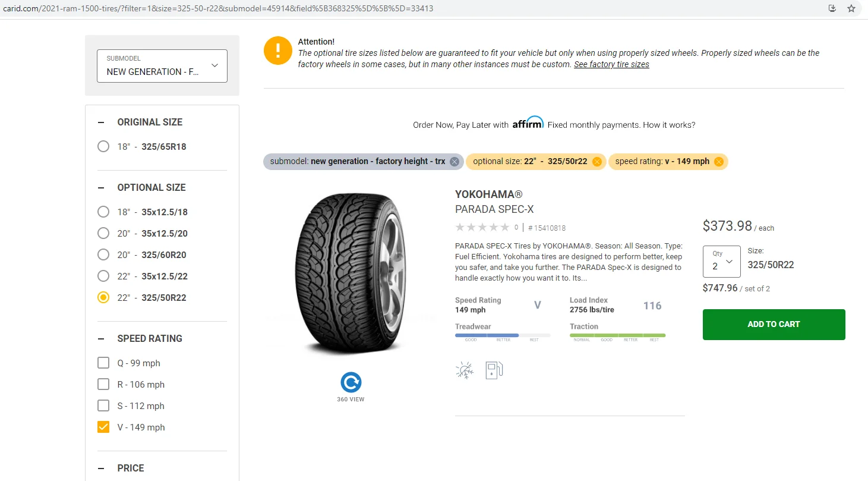The height and width of the screenshot is (481, 868).
Task: Uncheck the V - 149 mph checkbox
Action: point(103,427)
